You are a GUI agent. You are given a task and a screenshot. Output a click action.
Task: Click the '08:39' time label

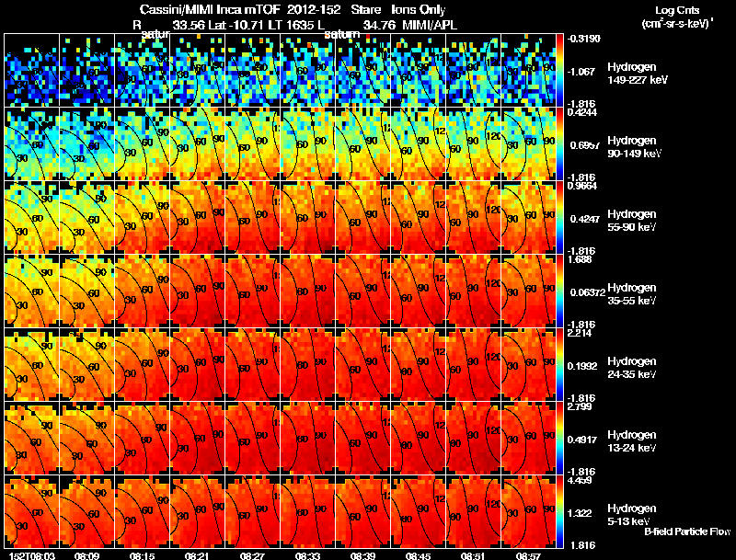click(362, 555)
